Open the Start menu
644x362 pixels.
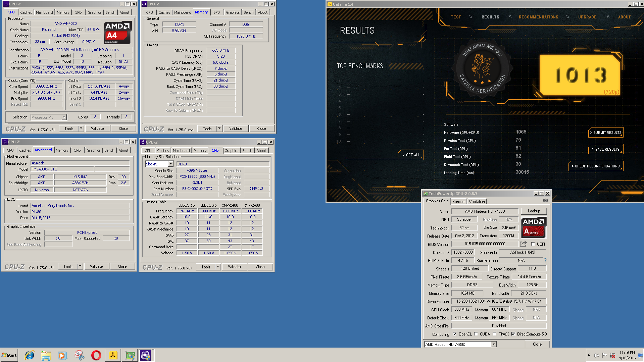(x=9, y=355)
